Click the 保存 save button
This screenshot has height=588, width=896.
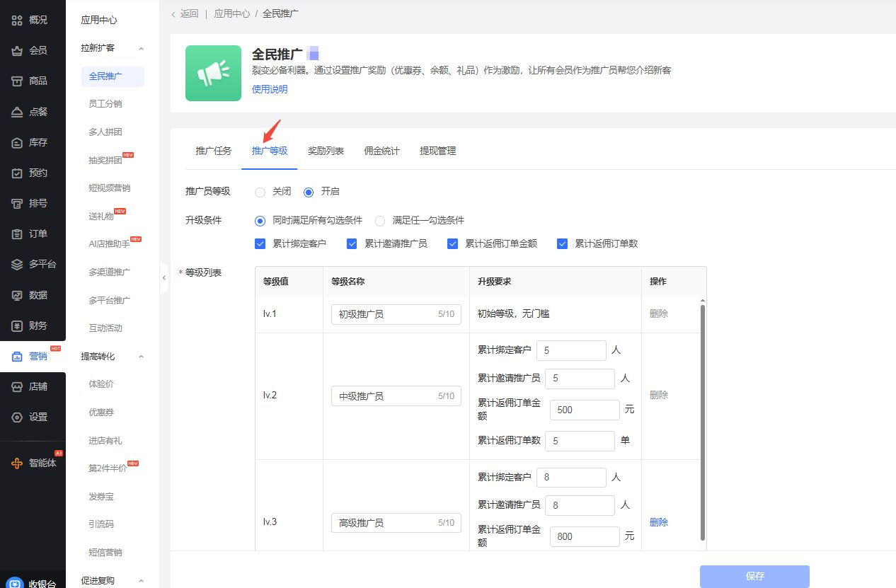pyautogui.click(x=754, y=576)
